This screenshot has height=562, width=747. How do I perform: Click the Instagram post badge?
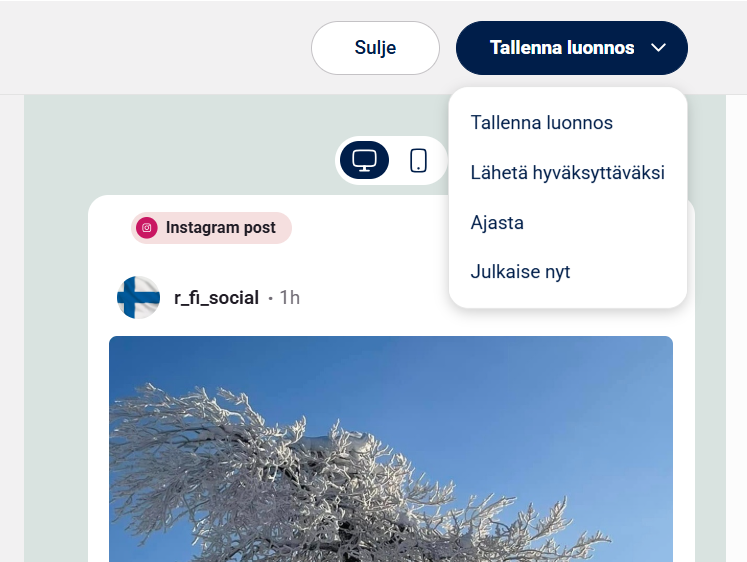tap(211, 228)
